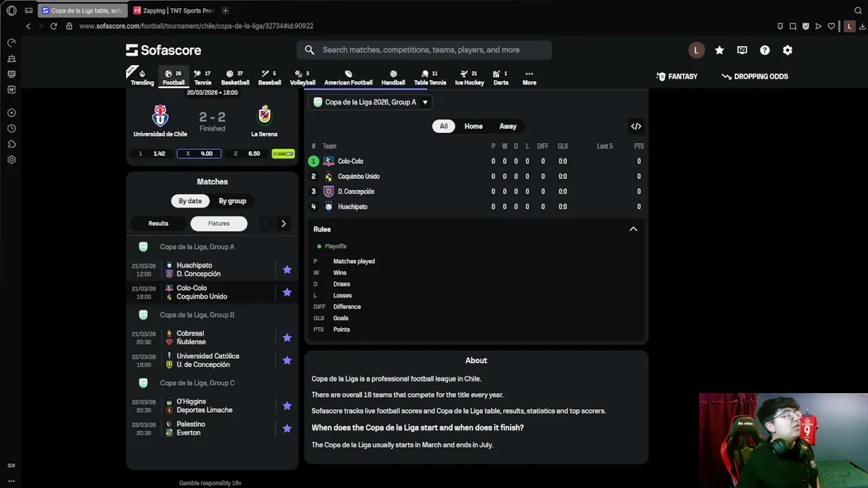The width and height of the screenshot is (868, 488).
Task: Select away win odds 6.50
Action: [246, 154]
